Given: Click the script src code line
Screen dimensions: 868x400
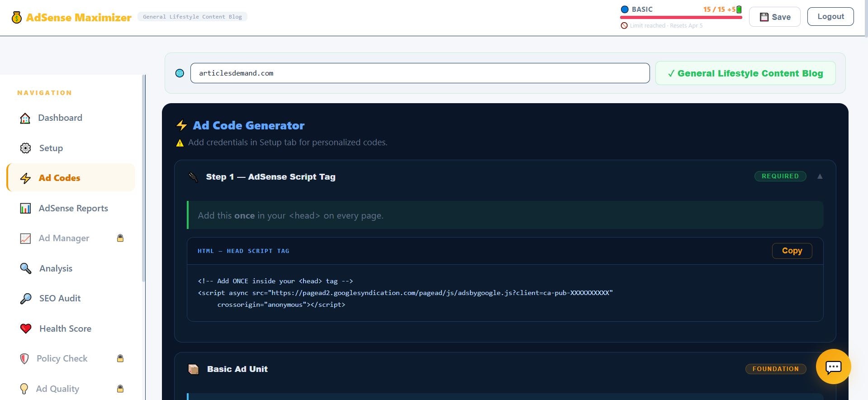Looking at the screenshot, I should pos(405,293).
